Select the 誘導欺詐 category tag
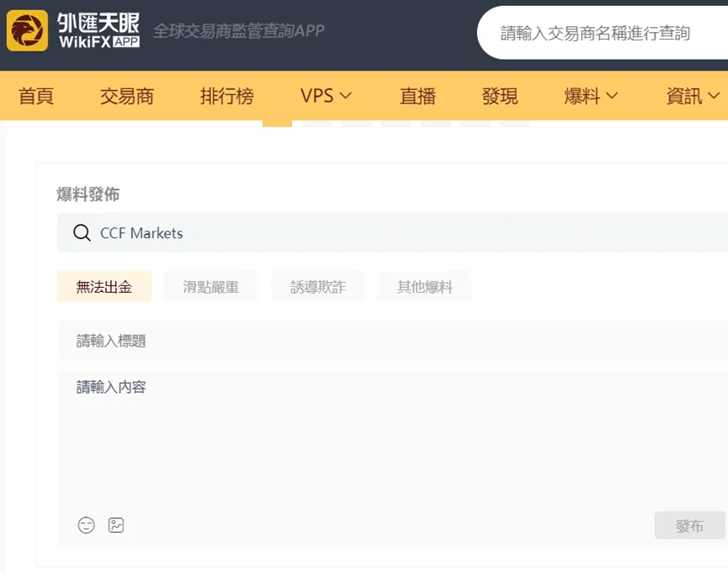Viewport: 728px width, 573px height. 318,286
